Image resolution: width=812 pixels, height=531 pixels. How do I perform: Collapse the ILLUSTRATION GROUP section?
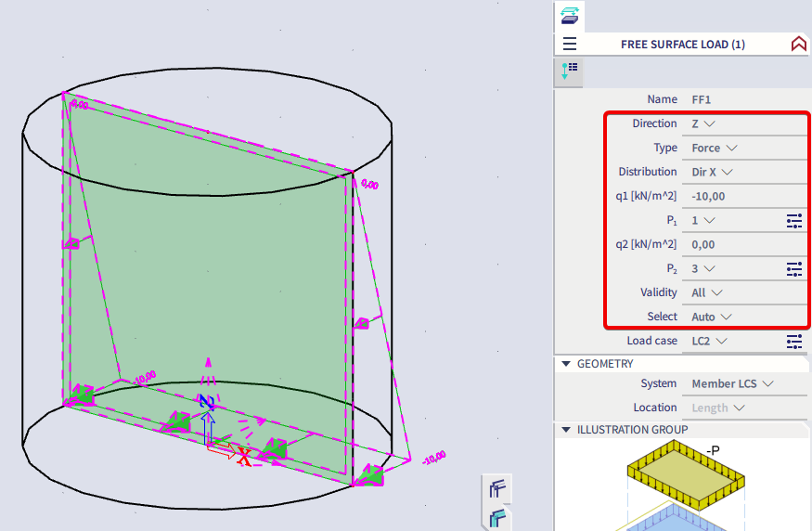[x=566, y=430]
